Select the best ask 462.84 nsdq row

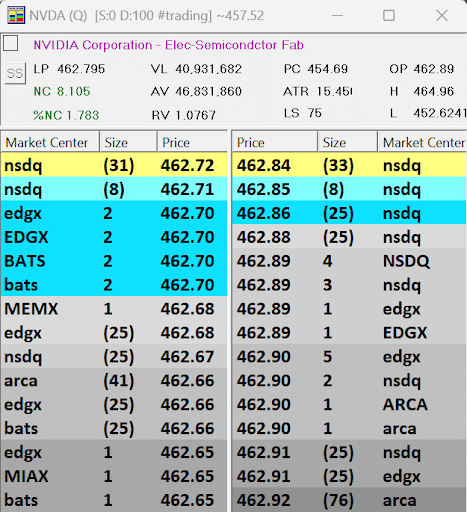pyautogui.click(x=349, y=165)
